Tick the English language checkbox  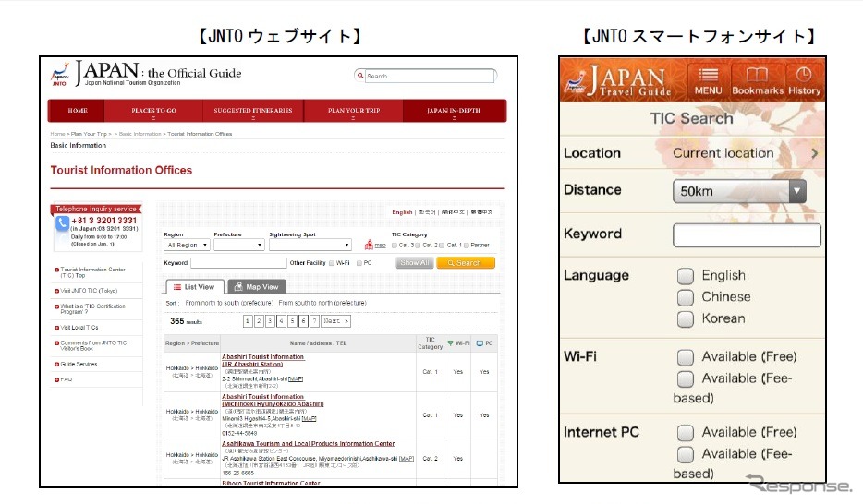686,275
